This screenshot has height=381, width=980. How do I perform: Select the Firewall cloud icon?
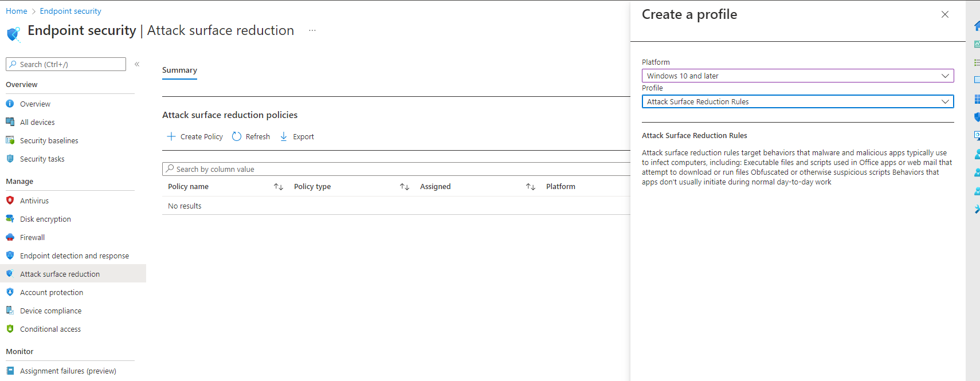10,237
